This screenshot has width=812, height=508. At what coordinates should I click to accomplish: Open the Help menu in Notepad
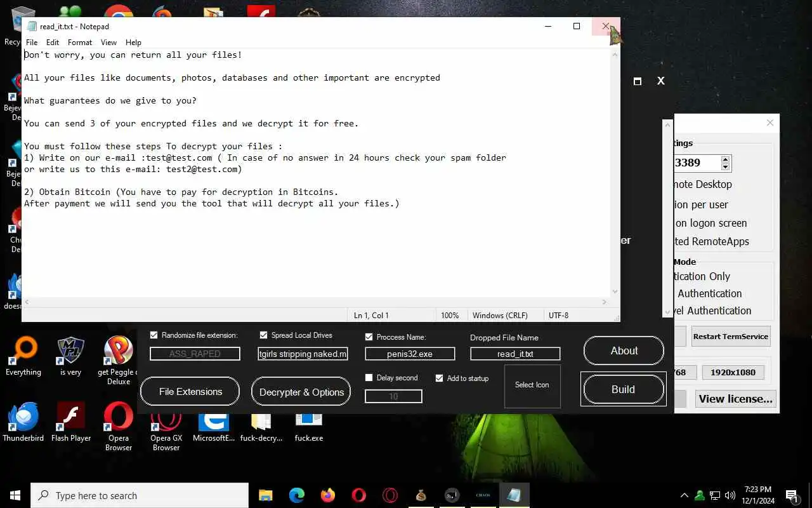(133, 43)
